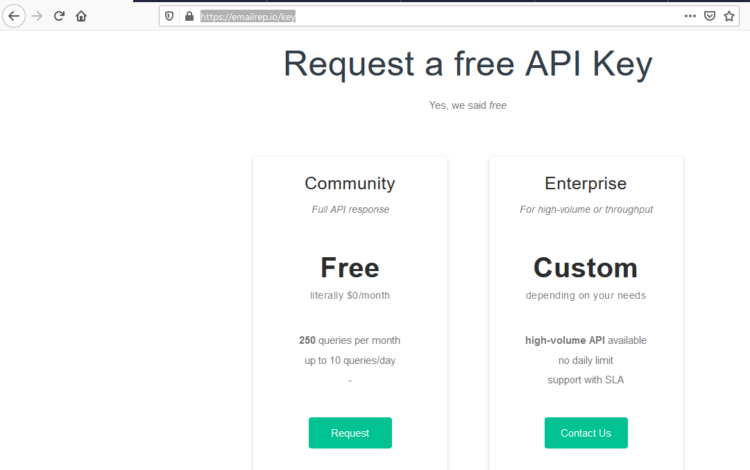Image resolution: width=750 pixels, height=470 pixels.
Task: Select the Community plan title
Action: pyautogui.click(x=349, y=184)
